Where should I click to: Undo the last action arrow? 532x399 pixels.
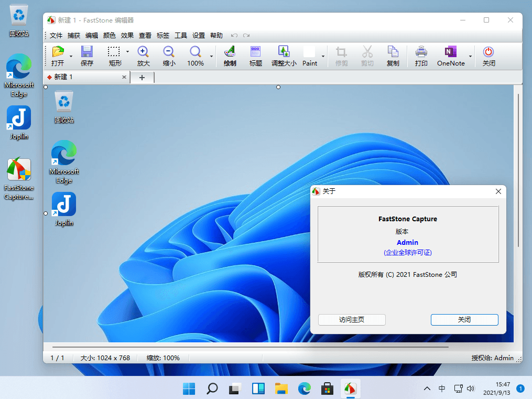234,35
